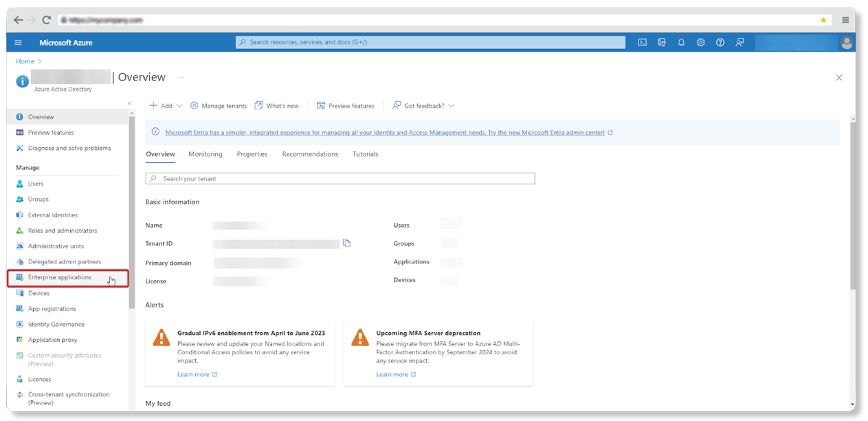Image resolution: width=868 pixels, height=421 pixels.
Task: Switch to the Monitoring tab
Action: tap(205, 154)
